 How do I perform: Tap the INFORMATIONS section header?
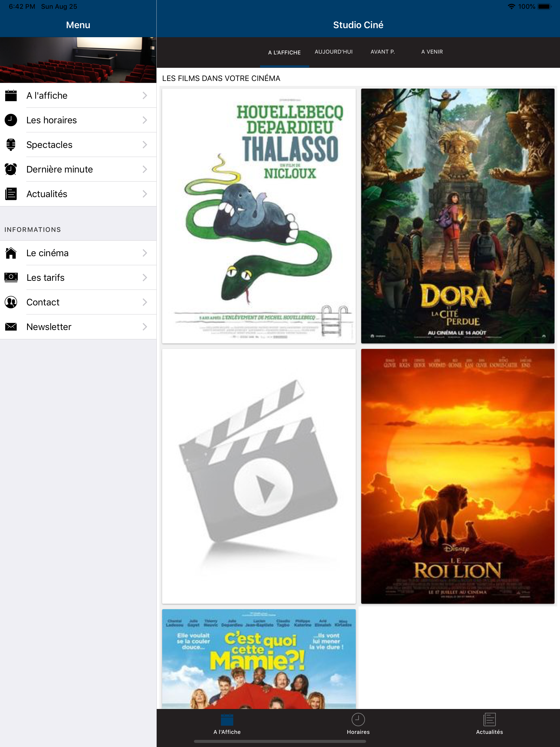(x=33, y=230)
